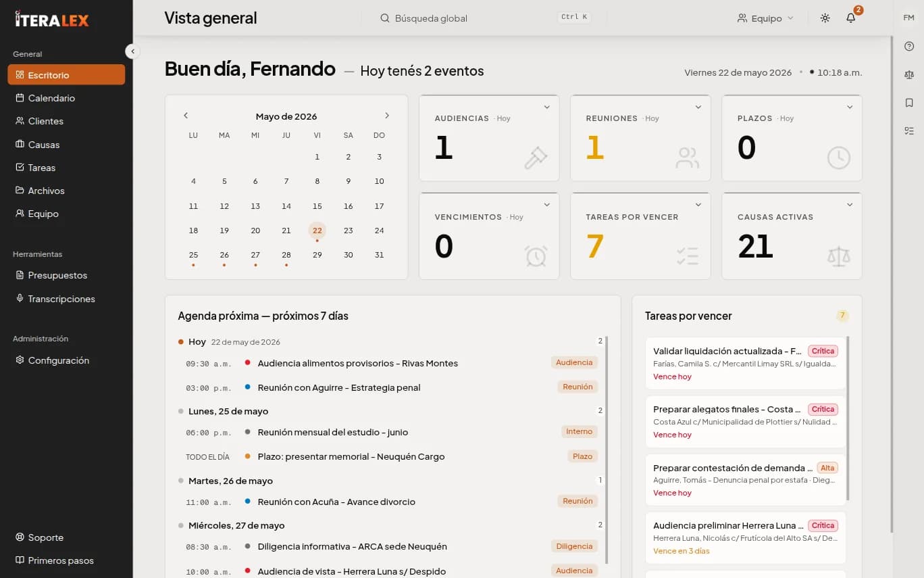Viewport: 924px width, 578px height.
Task: Open Tareas in the sidebar
Action: coord(66,168)
